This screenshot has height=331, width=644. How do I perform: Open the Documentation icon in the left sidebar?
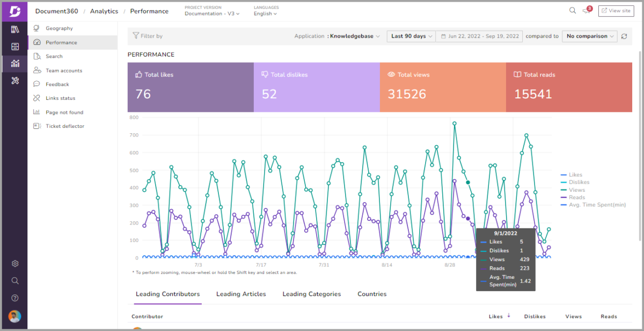14,30
